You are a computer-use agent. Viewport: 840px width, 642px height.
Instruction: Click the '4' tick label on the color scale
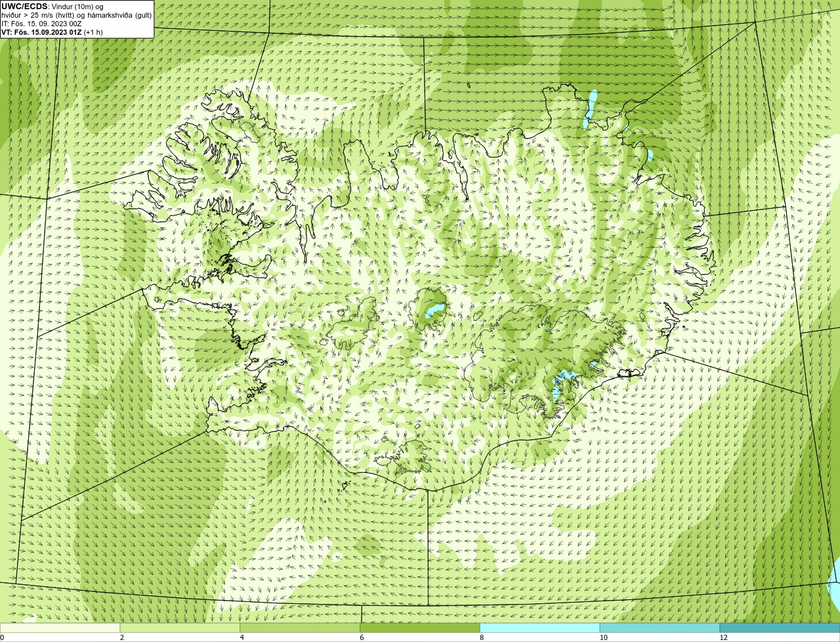pos(242,637)
